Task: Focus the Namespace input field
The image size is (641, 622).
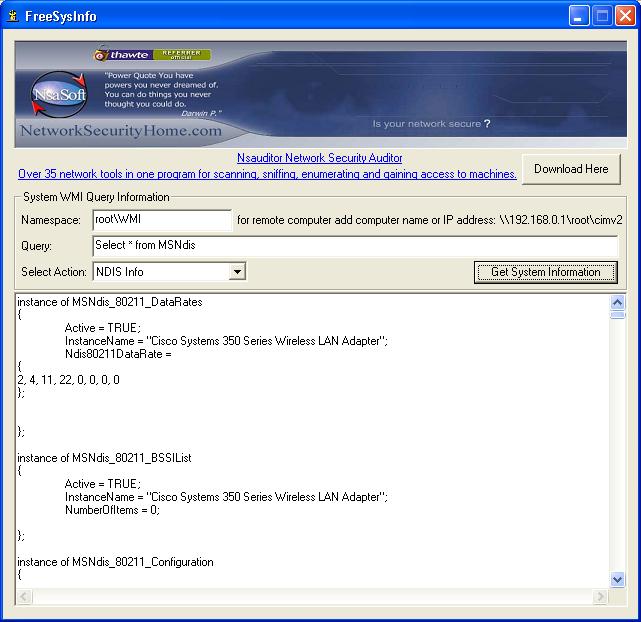Action: point(162,220)
